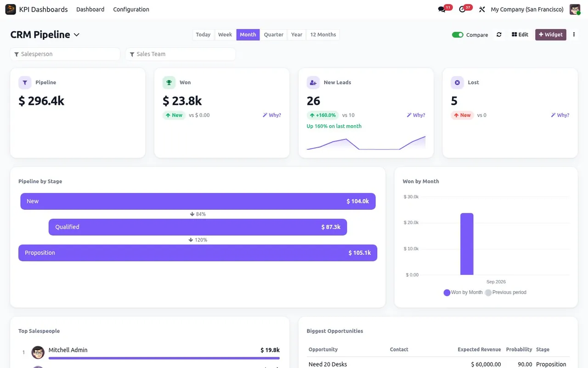
Task: Click the New stage funnel bar
Action: click(x=198, y=201)
